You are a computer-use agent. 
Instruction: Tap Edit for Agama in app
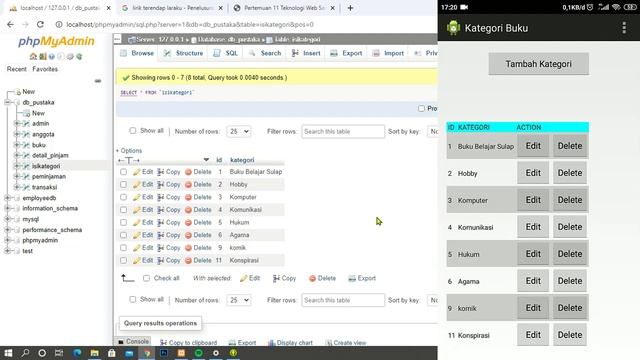(533, 281)
